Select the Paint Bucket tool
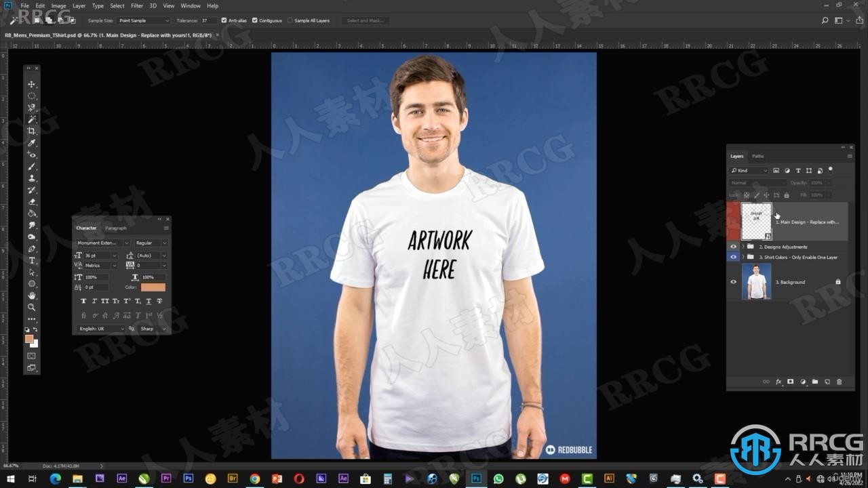Viewport: 868px width, 488px height. (x=31, y=213)
